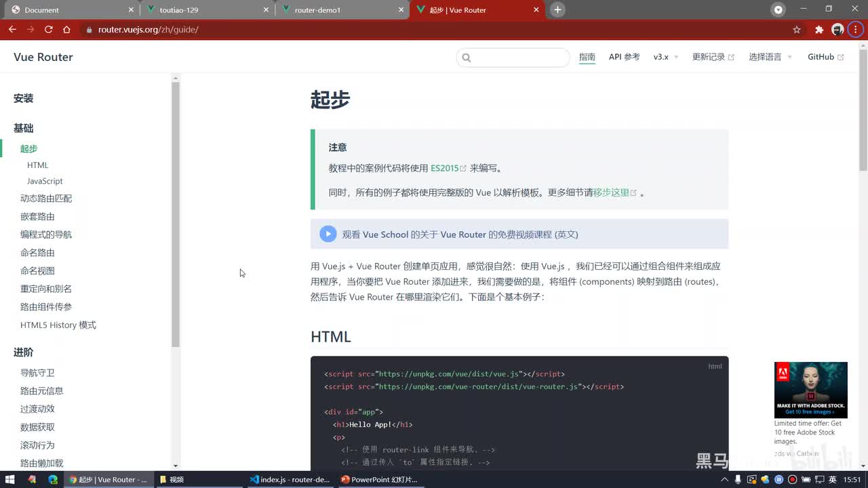Jump to HTML sidebar sub-item
Image resolution: width=868 pixels, height=488 pixels.
click(37, 165)
